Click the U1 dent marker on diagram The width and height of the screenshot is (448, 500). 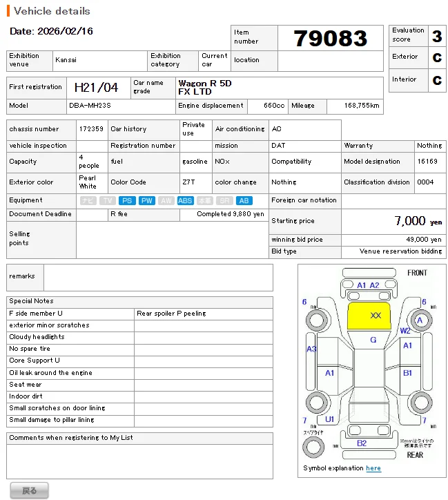[x=329, y=419]
